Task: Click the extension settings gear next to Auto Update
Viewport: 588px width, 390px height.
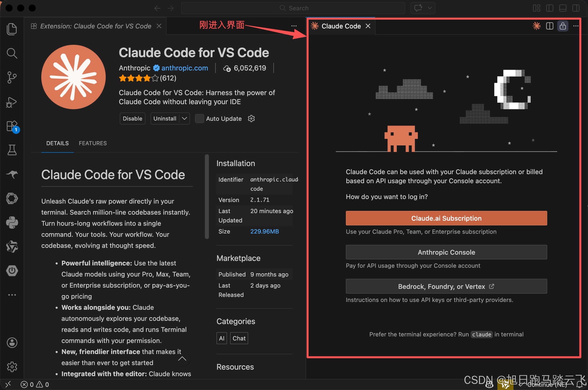Action: (x=251, y=119)
